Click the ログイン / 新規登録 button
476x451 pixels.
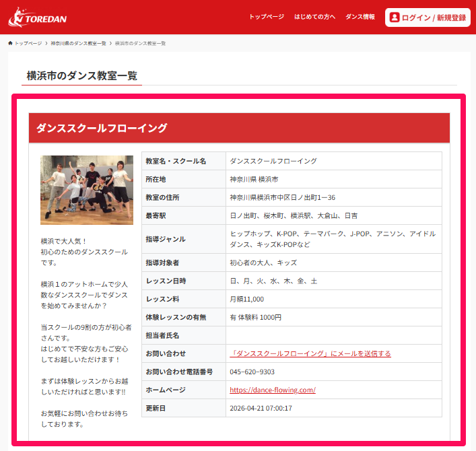coord(428,18)
